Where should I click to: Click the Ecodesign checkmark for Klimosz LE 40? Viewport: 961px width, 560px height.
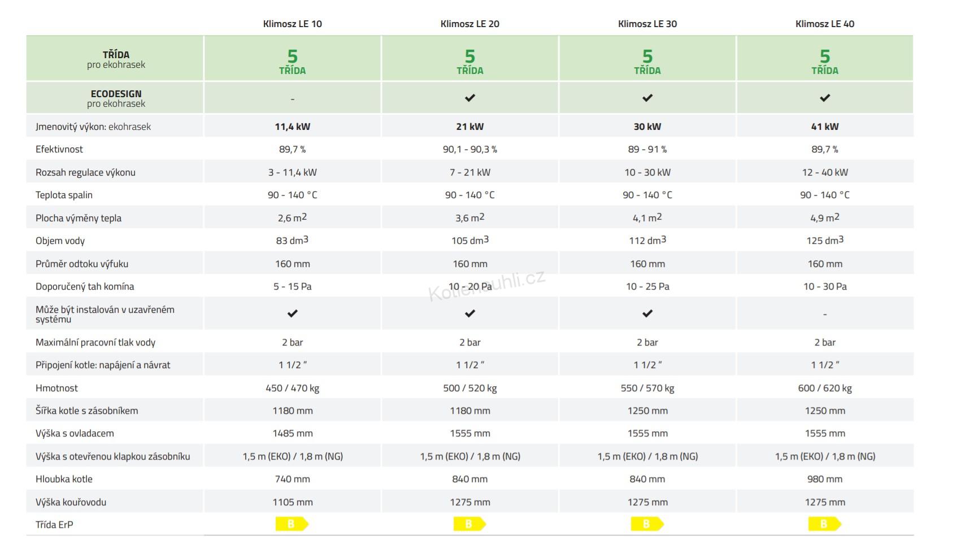[x=825, y=98]
